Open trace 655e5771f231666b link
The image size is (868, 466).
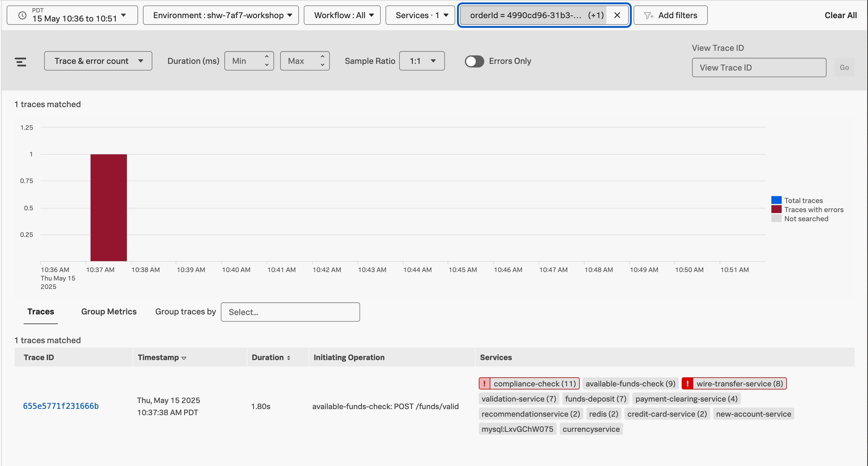coord(61,406)
